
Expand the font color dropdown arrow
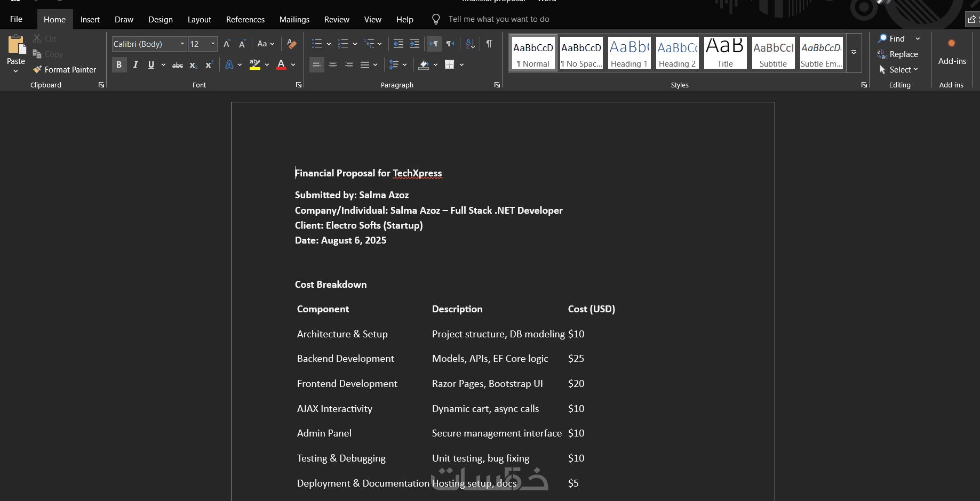pos(293,65)
